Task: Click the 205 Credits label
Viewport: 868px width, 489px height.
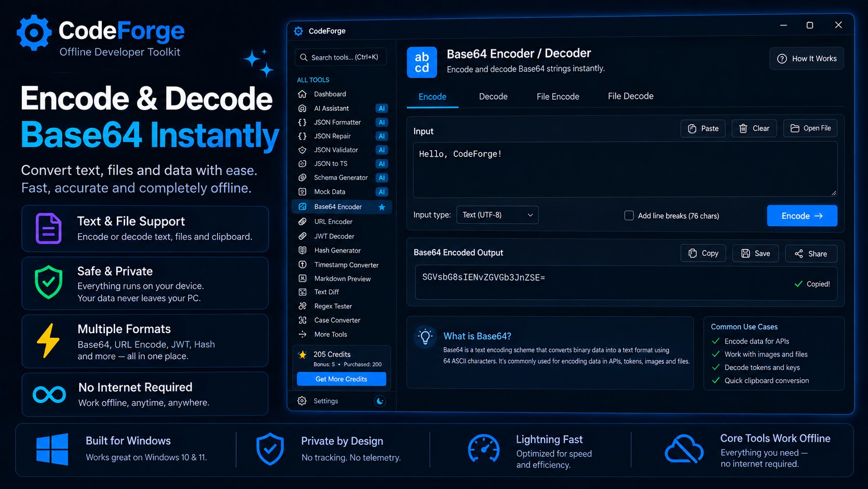Action: click(x=332, y=354)
